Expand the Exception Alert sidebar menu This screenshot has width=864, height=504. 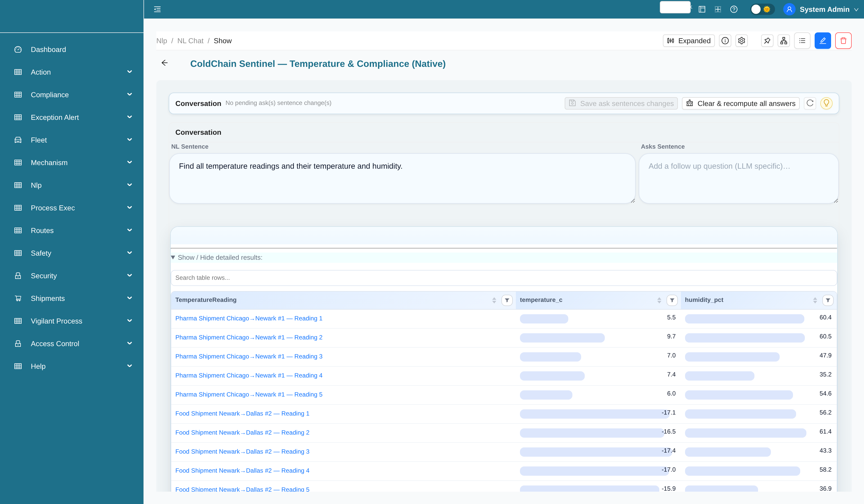tap(72, 117)
